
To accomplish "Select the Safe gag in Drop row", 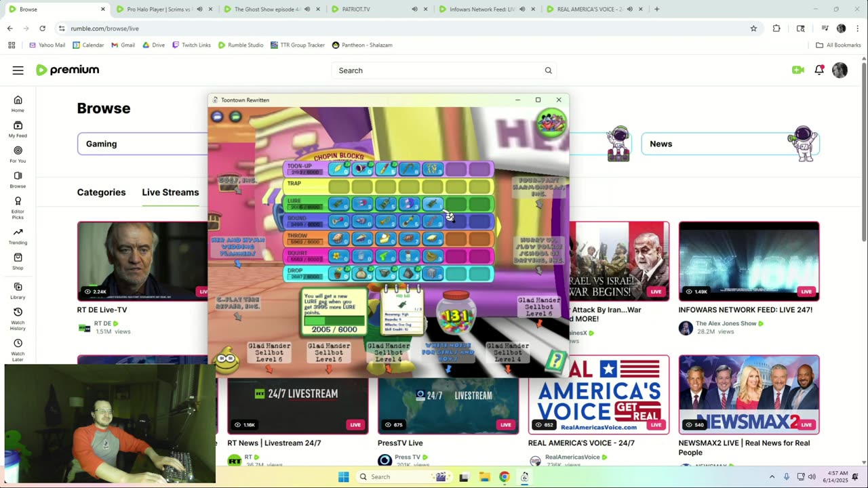I will [431, 274].
